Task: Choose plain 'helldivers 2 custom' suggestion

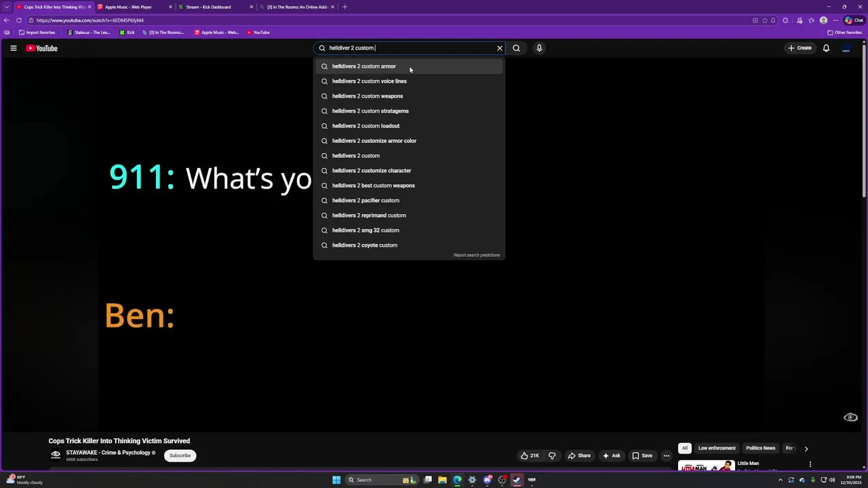Action: click(x=409, y=156)
